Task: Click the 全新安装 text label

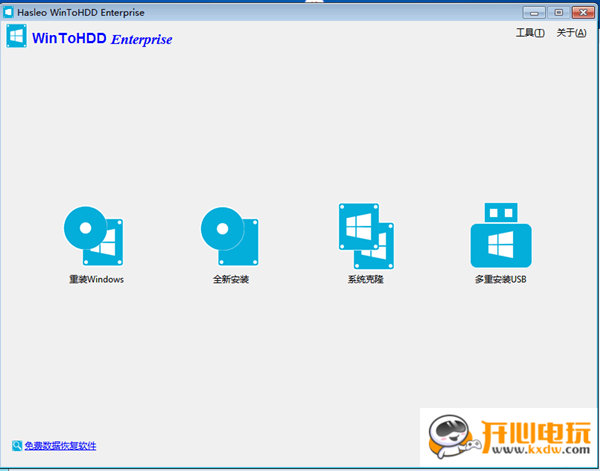Action: (x=231, y=280)
